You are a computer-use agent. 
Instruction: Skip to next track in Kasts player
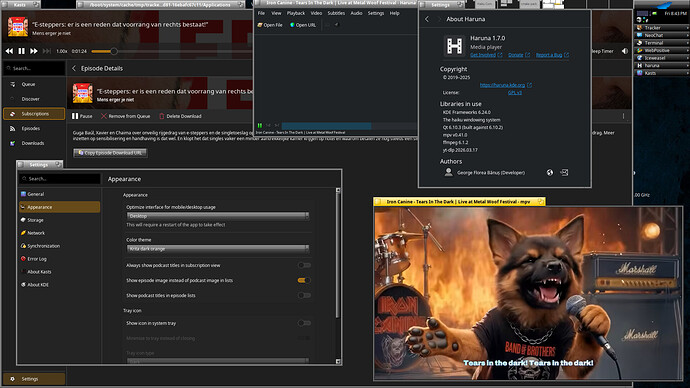point(47,51)
